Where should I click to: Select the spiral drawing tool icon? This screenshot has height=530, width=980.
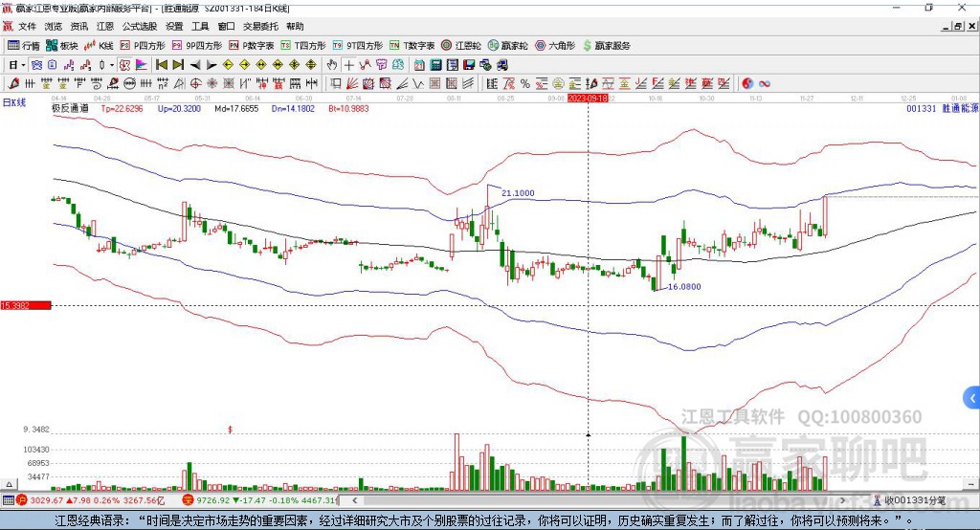pyautogui.click(x=97, y=83)
